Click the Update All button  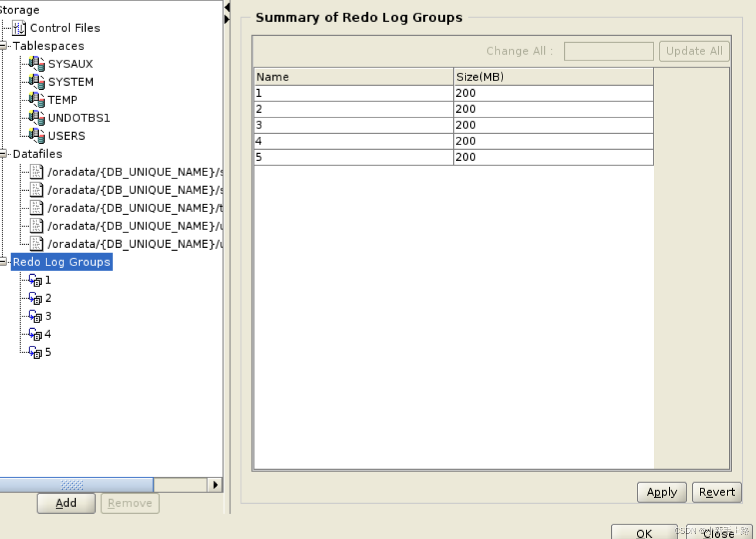tap(694, 51)
